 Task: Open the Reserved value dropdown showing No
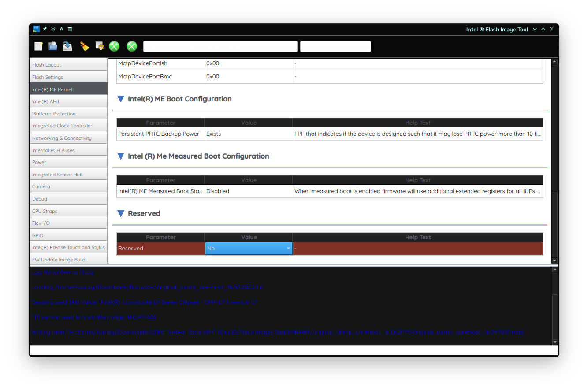click(x=249, y=249)
